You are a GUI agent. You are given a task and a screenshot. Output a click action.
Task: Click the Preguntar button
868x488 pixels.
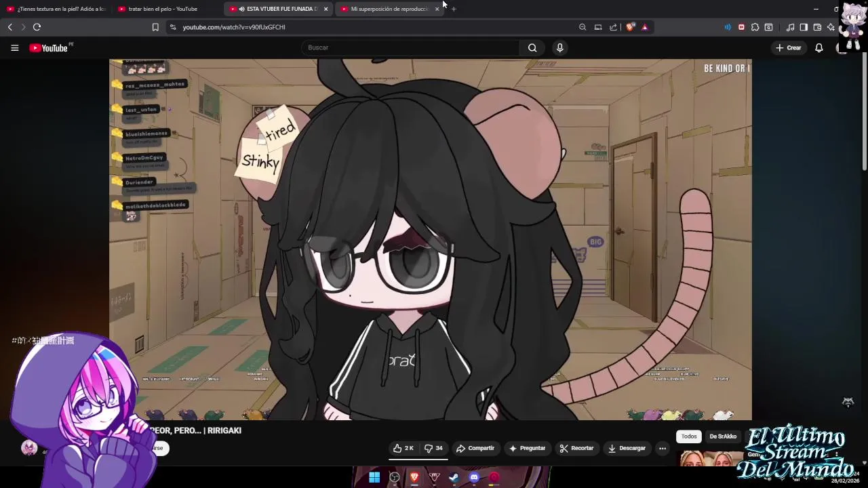[x=527, y=448]
